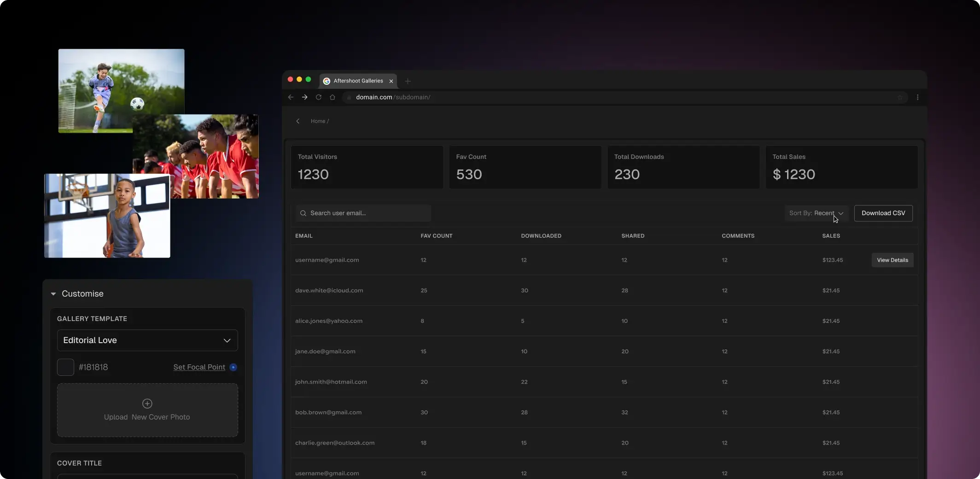Click the $ 1230 total sales value
This screenshot has height=479, width=980.
coord(794,175)
